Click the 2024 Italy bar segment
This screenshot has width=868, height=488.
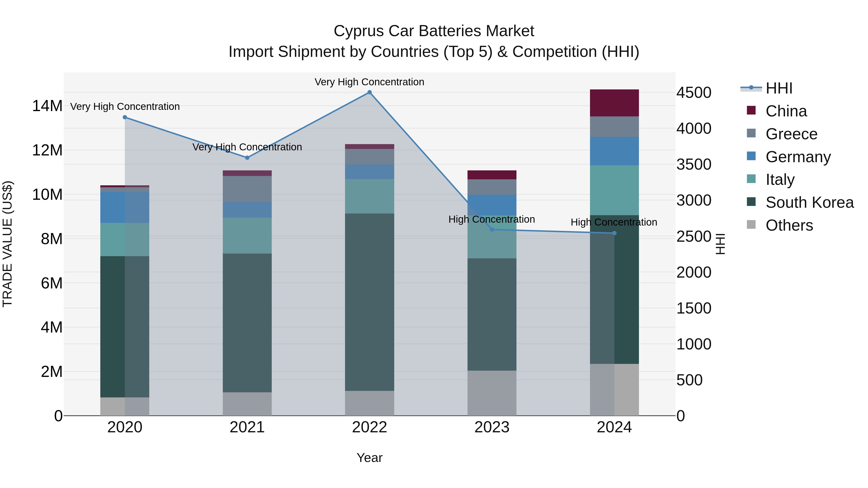(614, 190)
